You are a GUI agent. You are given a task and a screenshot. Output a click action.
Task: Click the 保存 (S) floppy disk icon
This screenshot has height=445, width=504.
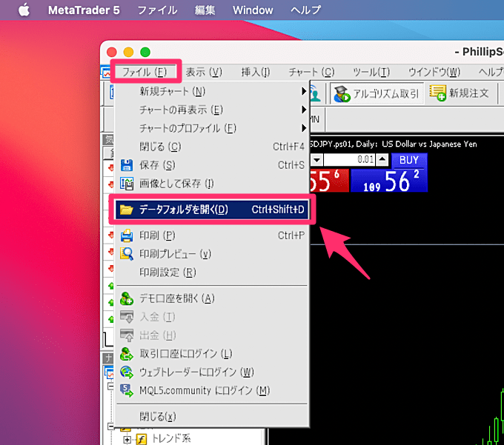tap(126, 165)
